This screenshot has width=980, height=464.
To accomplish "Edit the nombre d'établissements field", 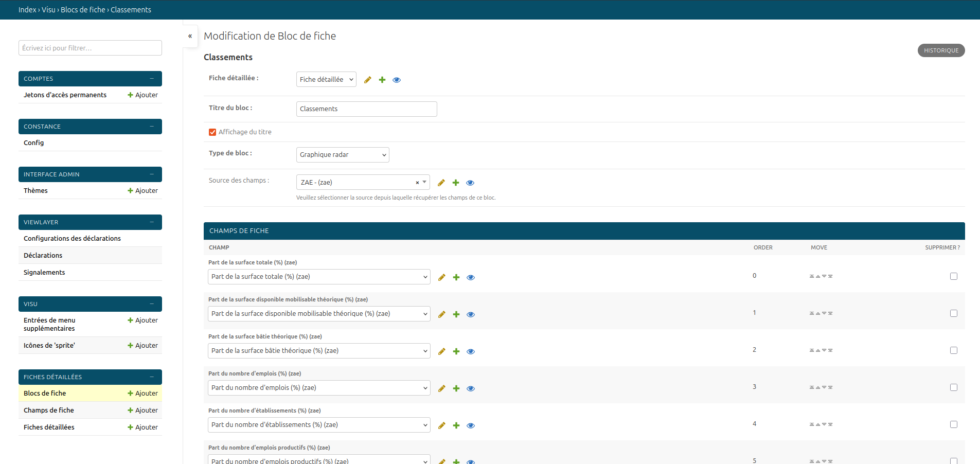I will tap(442, 425).
